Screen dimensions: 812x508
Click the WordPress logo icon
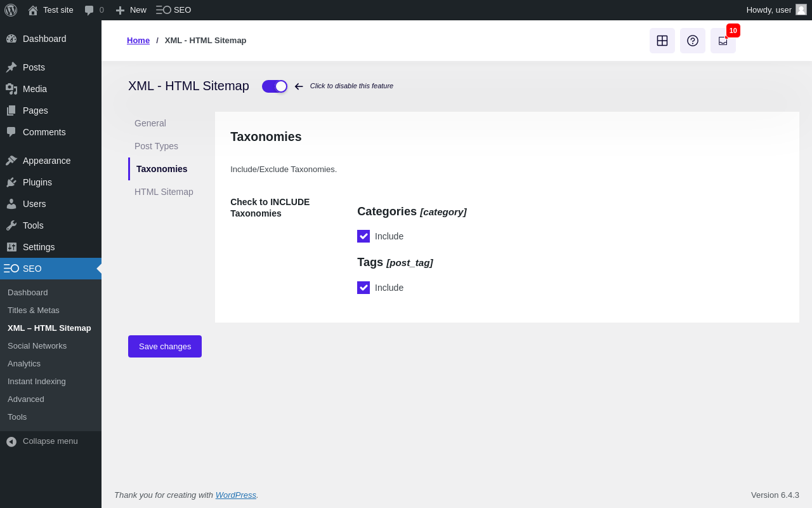point(11,10)
